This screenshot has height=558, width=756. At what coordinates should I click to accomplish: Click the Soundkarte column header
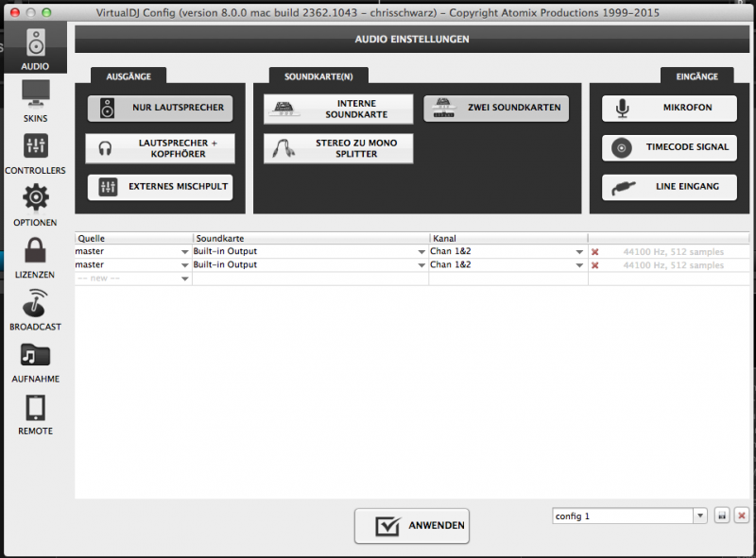click(x=312, y=239)
